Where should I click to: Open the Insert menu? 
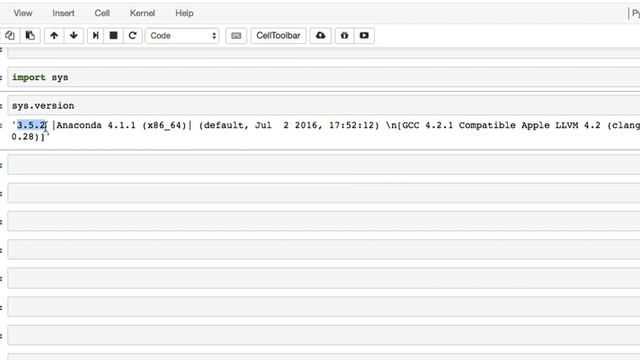click(x=63, y=13)
